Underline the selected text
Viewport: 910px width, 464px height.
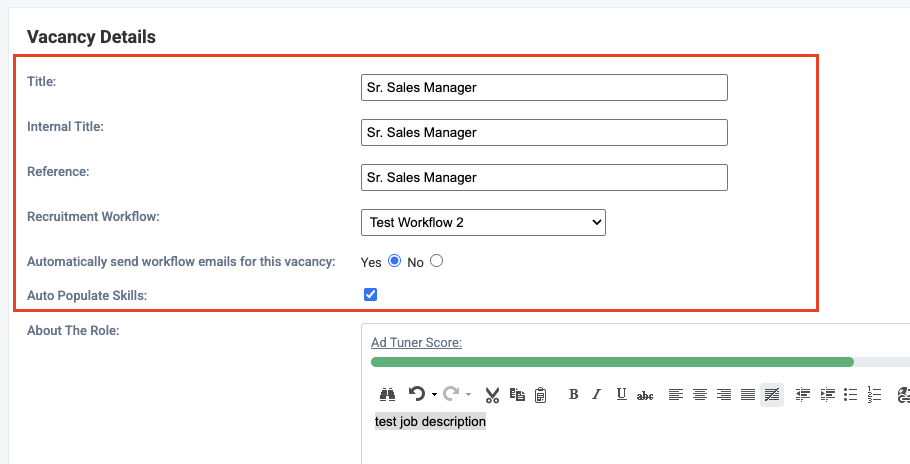point(621,394)
